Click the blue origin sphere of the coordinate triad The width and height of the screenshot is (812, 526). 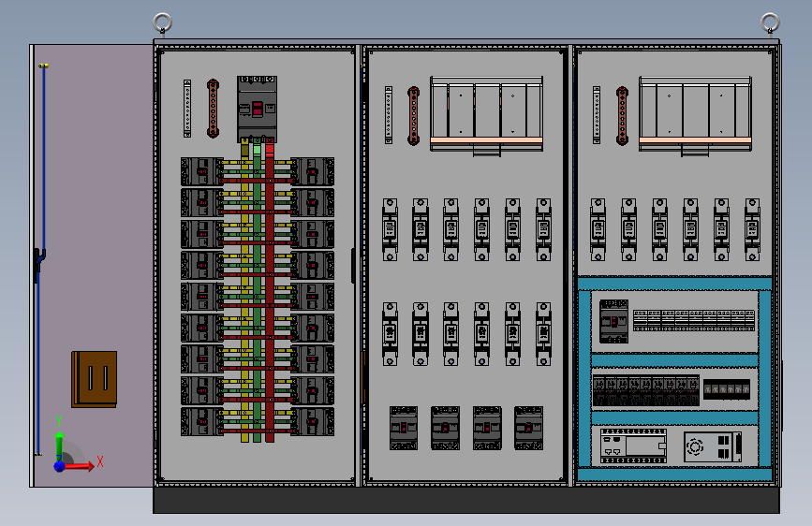(x=60, y=466)
